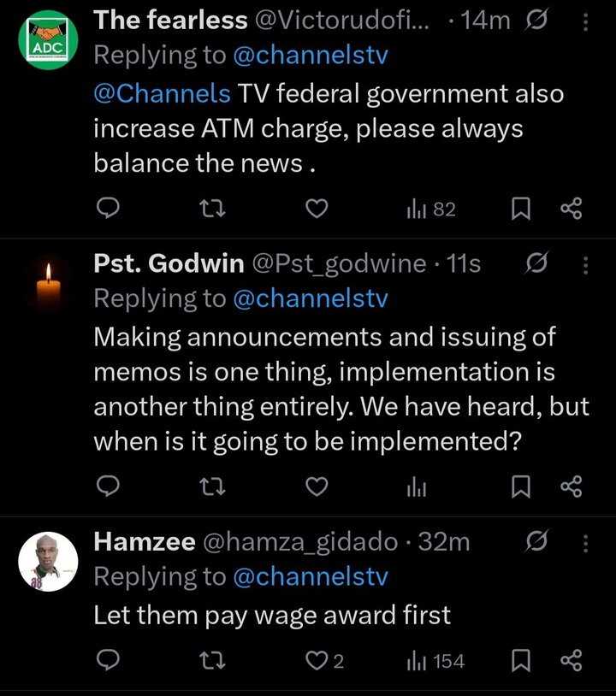Reply to Pst. Godwin's tweet
The height and width of the screenshot is (696, 616).
coord(107,487)
